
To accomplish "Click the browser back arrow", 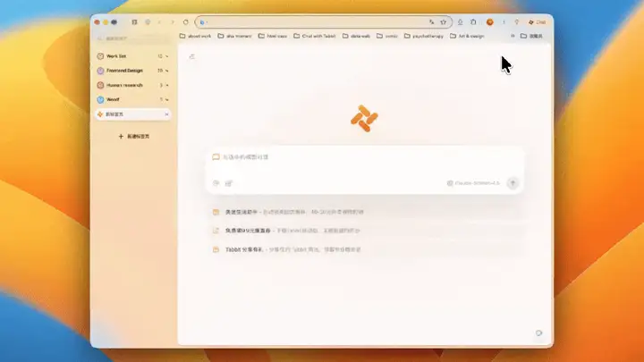I will [159, 22].
